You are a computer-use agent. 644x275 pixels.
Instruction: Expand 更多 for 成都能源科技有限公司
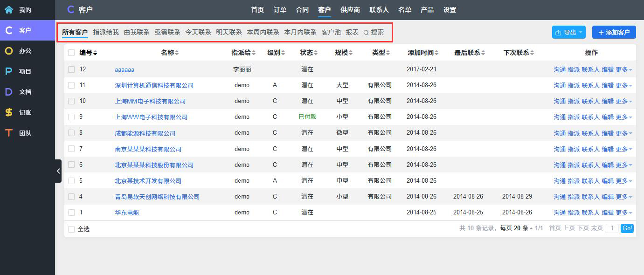click(x=624, y=133)
